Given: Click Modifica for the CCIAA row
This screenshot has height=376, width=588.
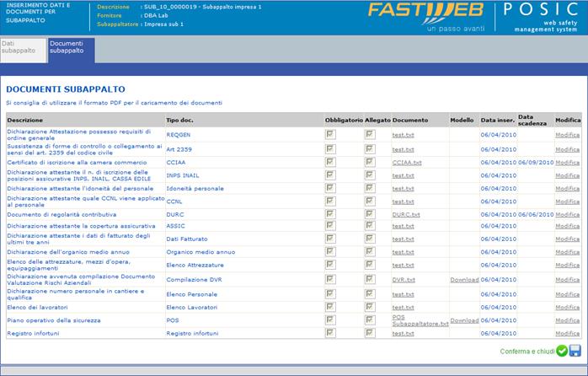Looking at the screenshot, I should [x=568, y=163].
